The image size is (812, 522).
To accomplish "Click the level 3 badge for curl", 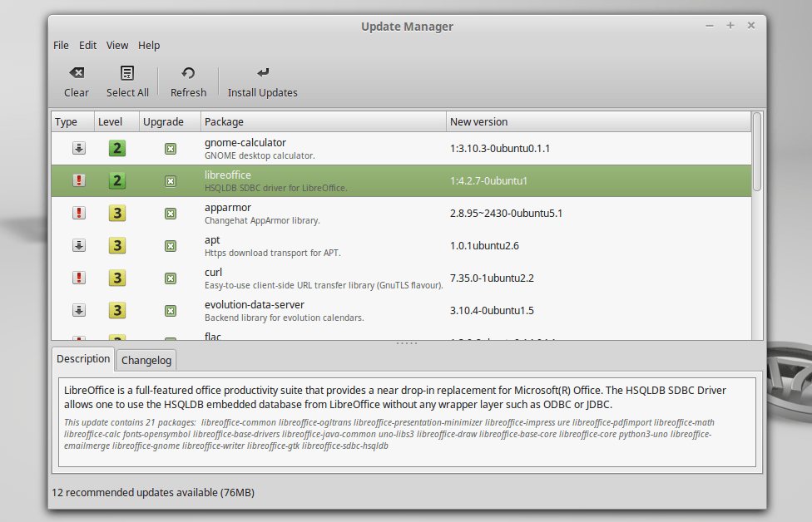I will coord(116,278).
